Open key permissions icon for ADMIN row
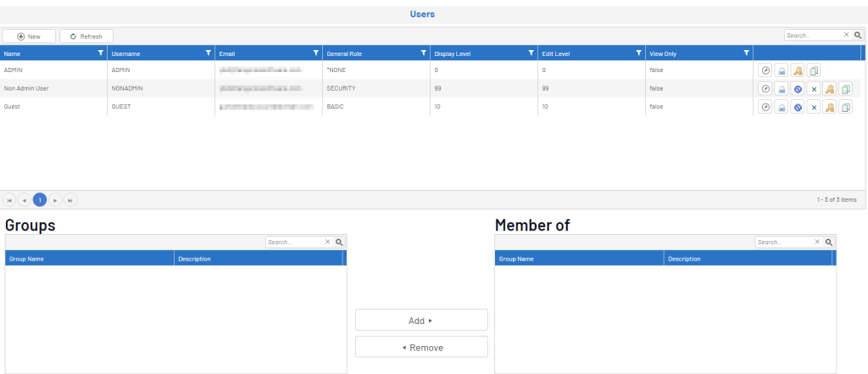 797,70
